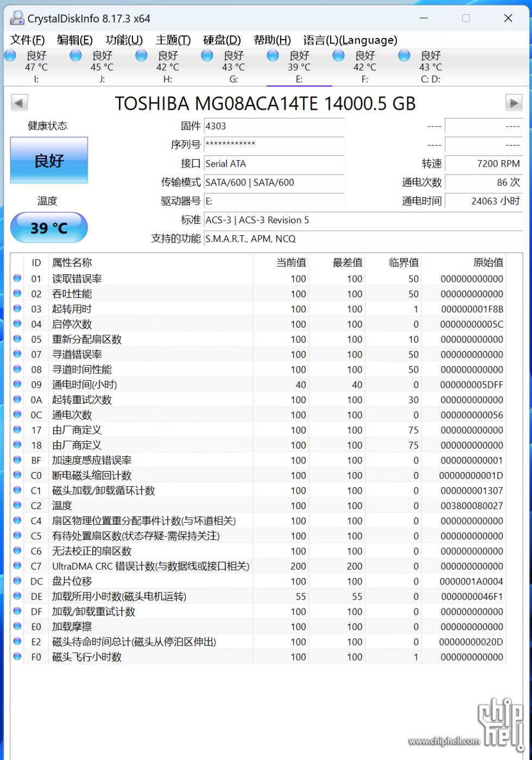Click status orb of attribute C0 断电磁头缩回计数
This screenshot has height=760, width=532.
point(17,475)
